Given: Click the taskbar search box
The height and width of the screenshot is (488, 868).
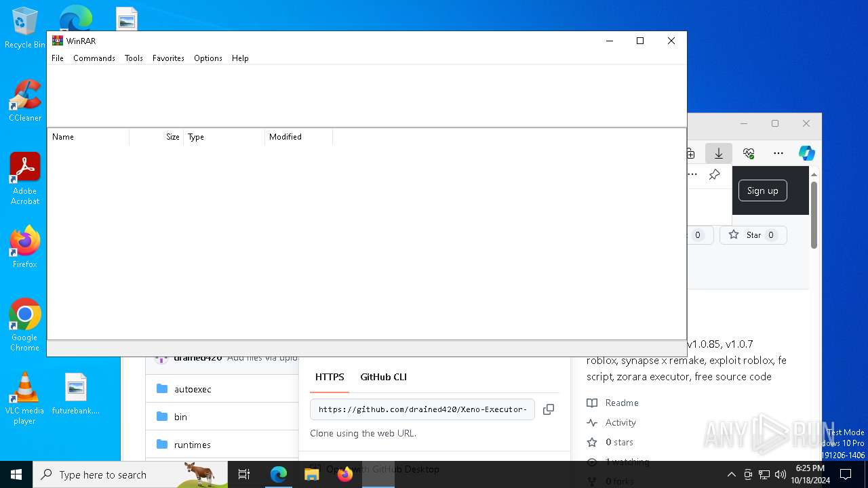Looking at the screenshot, I should pyautogui.click(x=130, y=474).
